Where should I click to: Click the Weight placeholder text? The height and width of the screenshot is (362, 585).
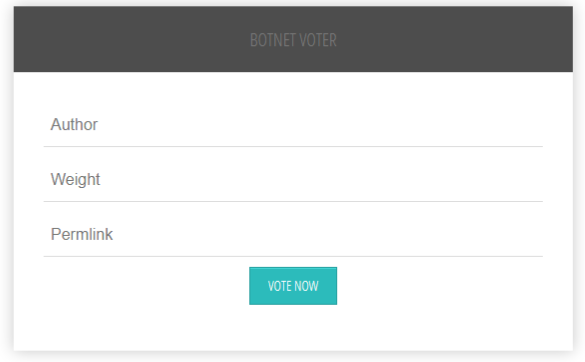point(75,180)
